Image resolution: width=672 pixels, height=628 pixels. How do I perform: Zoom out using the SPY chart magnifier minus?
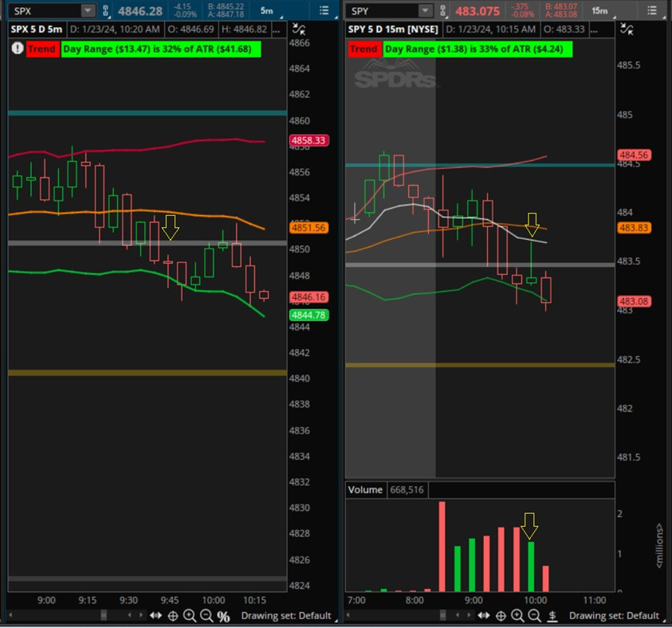coord(534,615)
